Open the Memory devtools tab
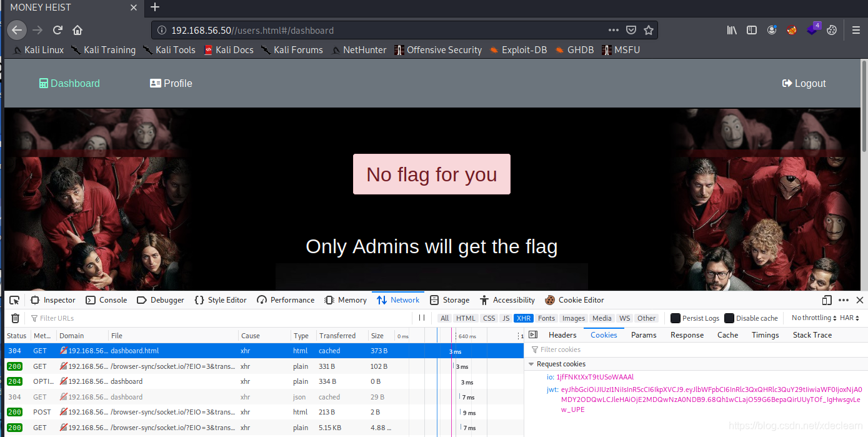The width and height of the screenshot is (868, 437). click(x=346, y=300)
